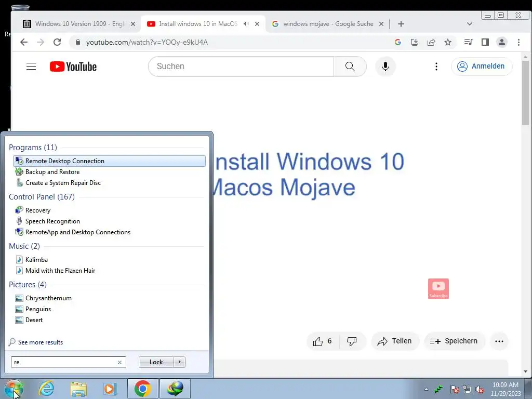Open a new Chrome tab

click(x=401, y=24)
